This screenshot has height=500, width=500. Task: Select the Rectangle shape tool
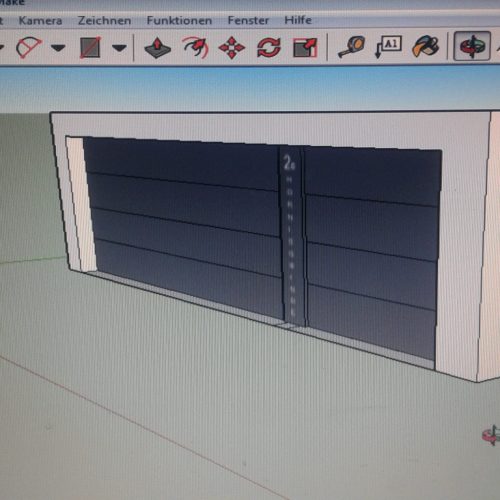[x=90, y=47]
